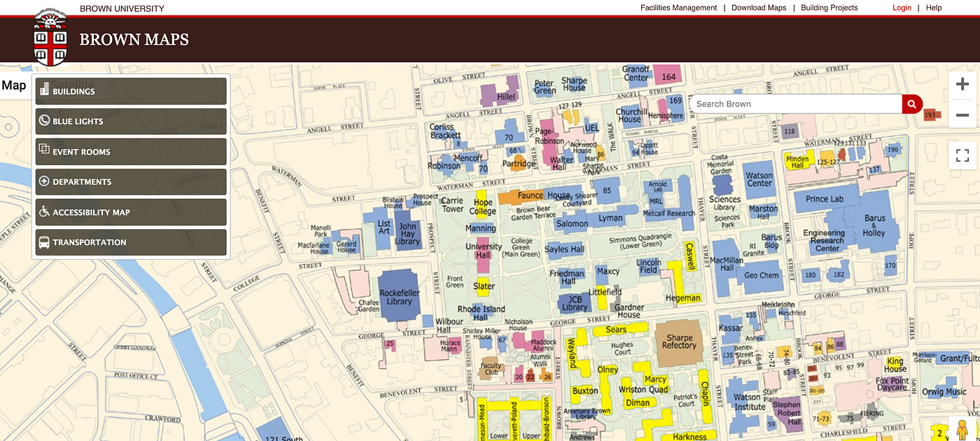The height and width of the screenshot is (441, 980).
Task: Open the Blue Lights menu item
Action: [131, 121]
